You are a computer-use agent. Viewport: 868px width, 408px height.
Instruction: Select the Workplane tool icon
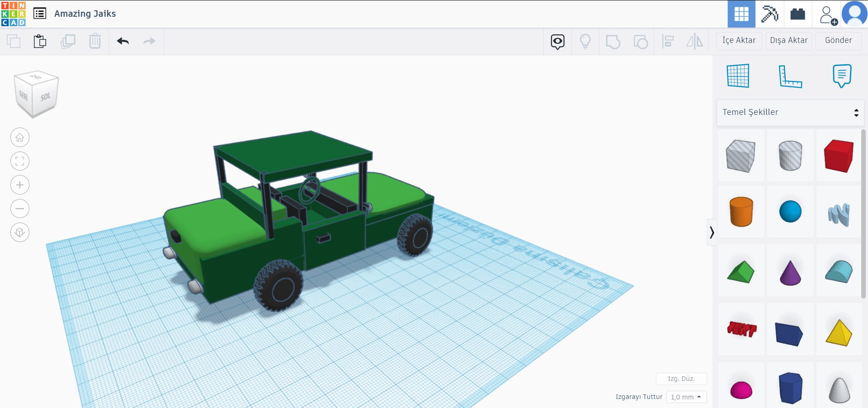click(738, 76)
